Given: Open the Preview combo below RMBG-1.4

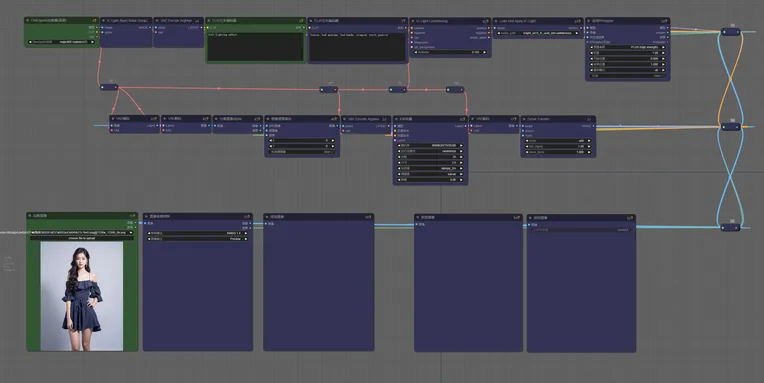Looking at the screenshot, I should click(x=197, y=239).
